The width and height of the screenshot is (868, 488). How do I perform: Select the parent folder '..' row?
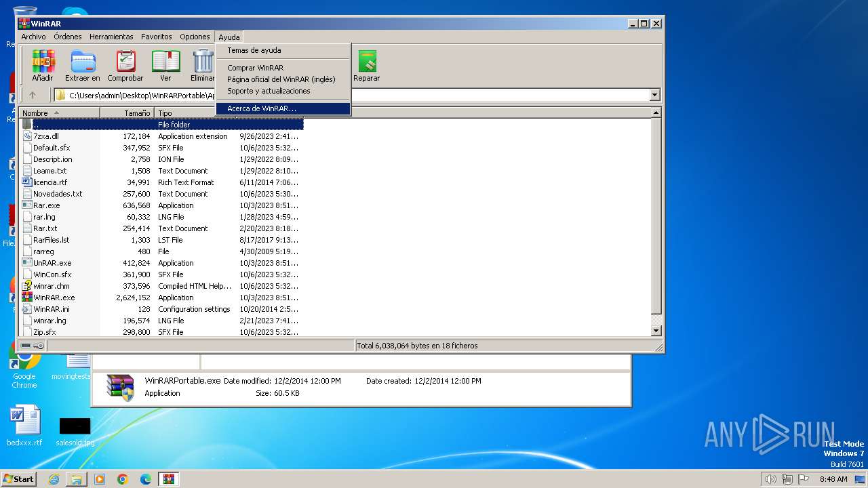coord(162,125)
